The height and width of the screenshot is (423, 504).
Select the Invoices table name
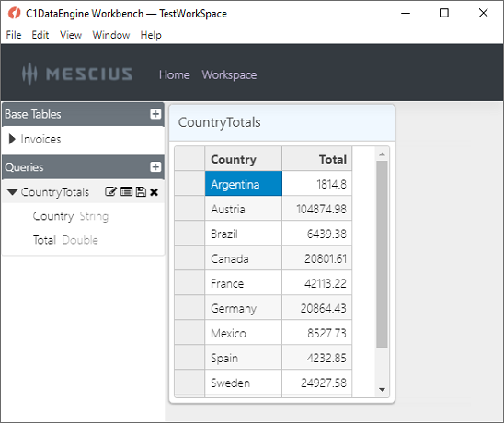point(40,139)
